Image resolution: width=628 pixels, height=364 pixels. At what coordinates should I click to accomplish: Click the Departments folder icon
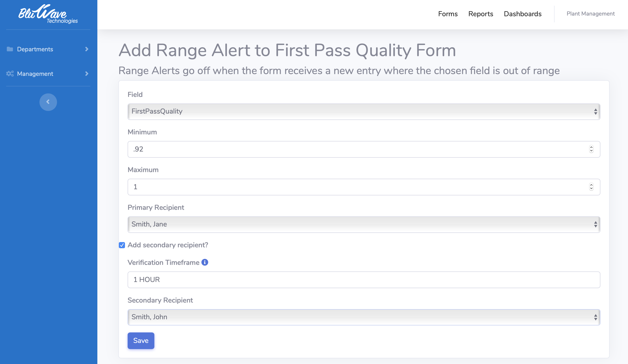click(10, 49)
